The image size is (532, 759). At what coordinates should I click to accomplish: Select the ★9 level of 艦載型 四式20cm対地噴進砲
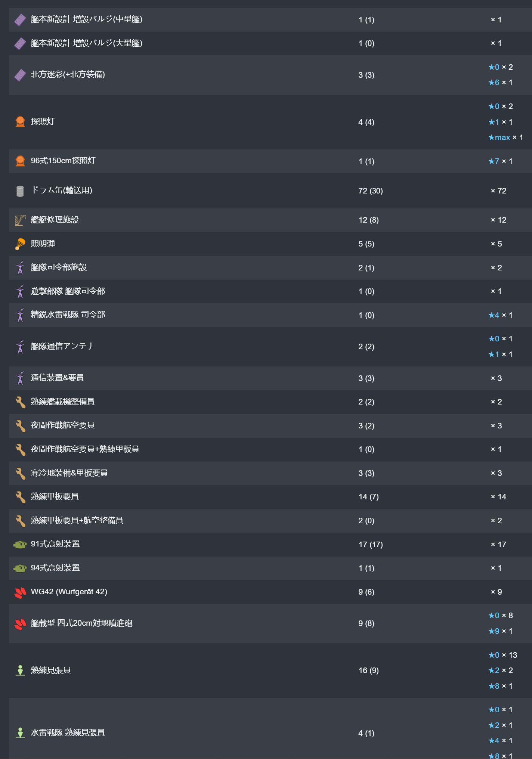(494, 631)
